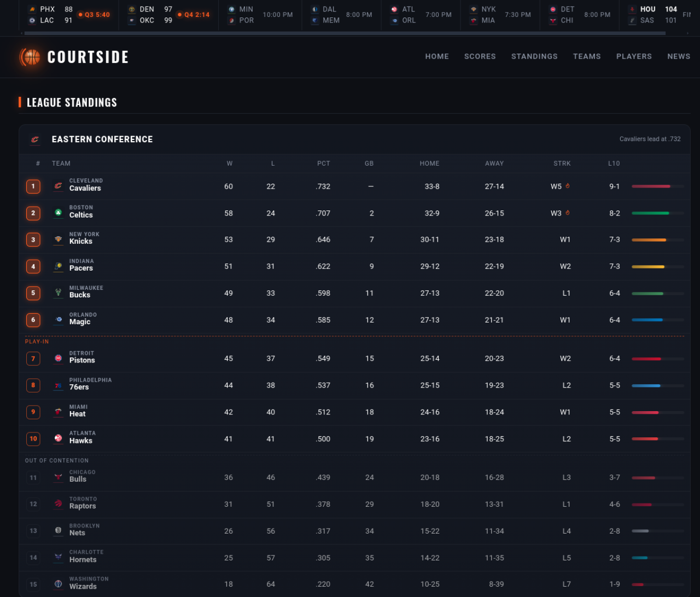Click the Raptors "13-31" away record cell

[494, 504]
